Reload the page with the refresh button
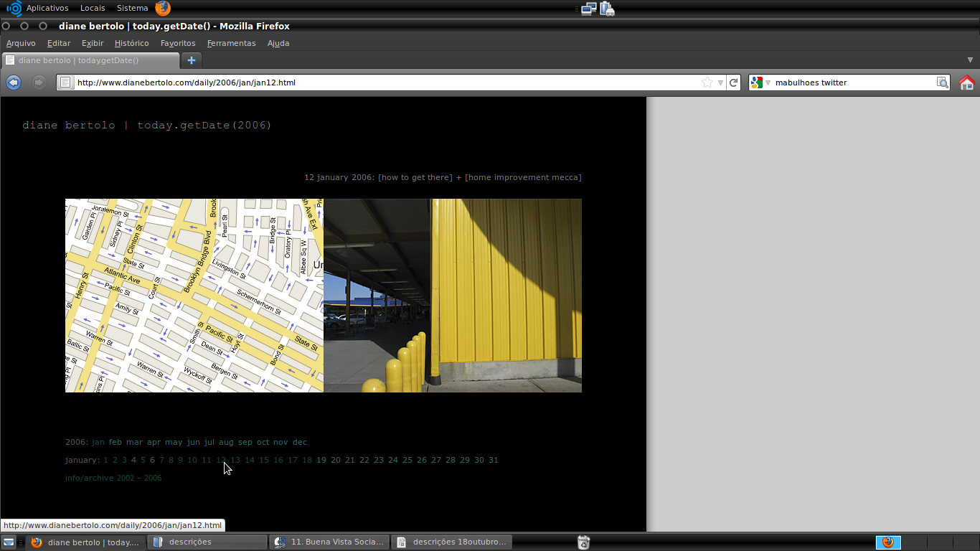Screen dimensions: 980x551 pyautogui.click(x=733, y=83)
